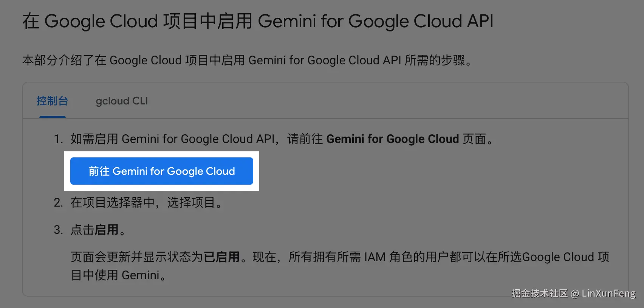Viewport: 644px width, 308px height.
Task: Click the bold 已启用 status text
Action: tap(221, 257)
